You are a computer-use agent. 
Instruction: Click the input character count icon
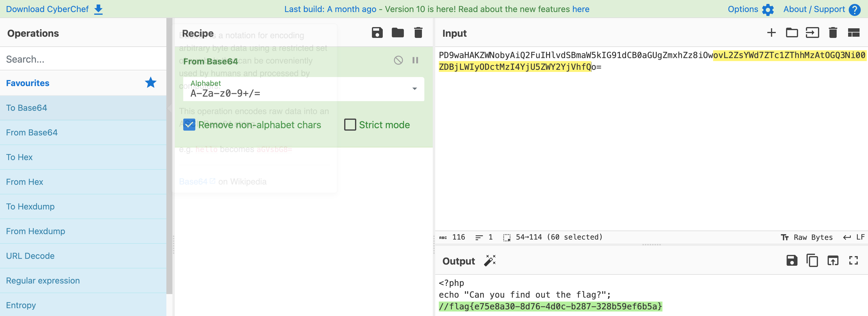tap(443, 237)
